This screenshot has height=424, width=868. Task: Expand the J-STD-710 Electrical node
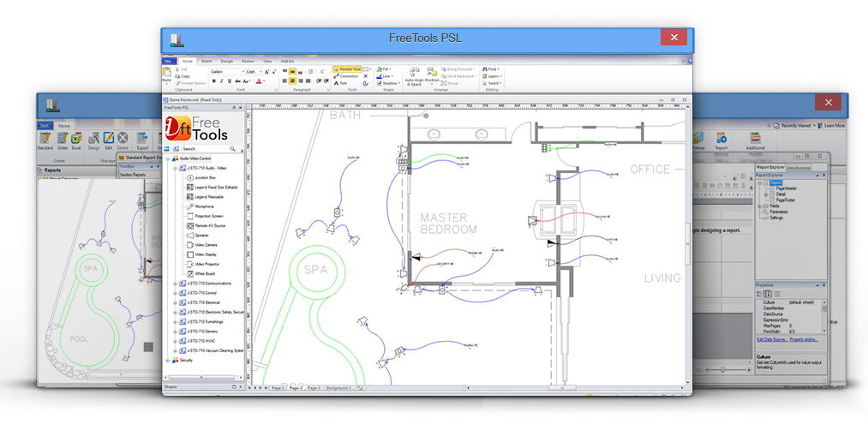point(175,302)
